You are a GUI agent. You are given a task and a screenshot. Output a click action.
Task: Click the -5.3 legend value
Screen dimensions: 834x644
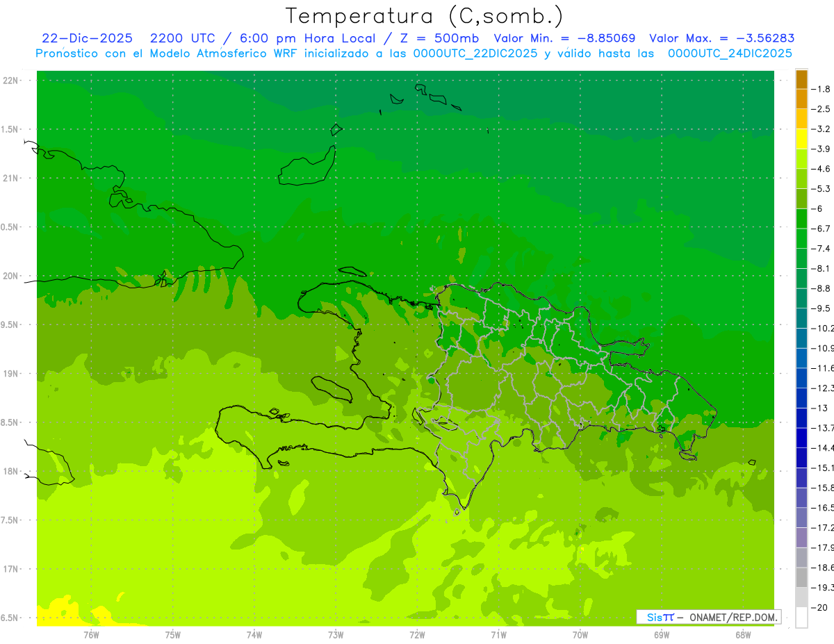click(821, 189)
